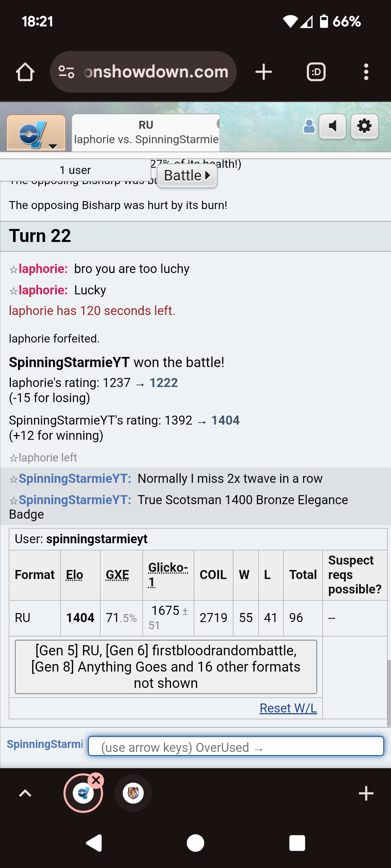Add new tab with bottom-right plus

366,793
